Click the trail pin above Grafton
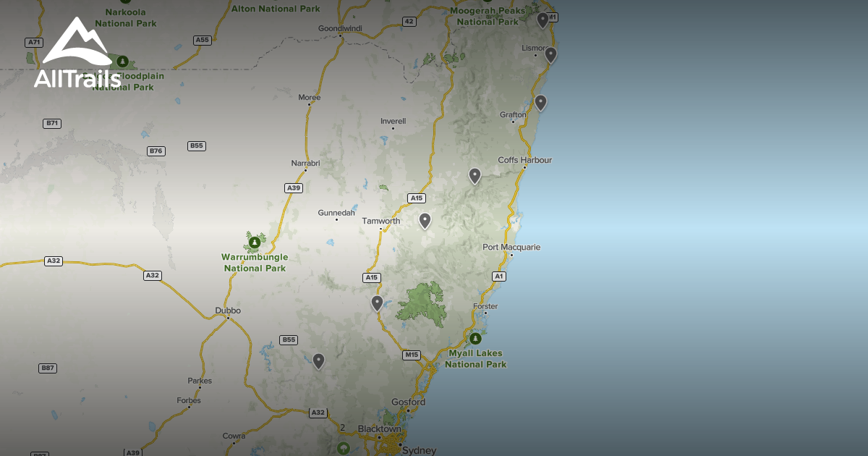The image size is (868, 456). click(540, 102)
